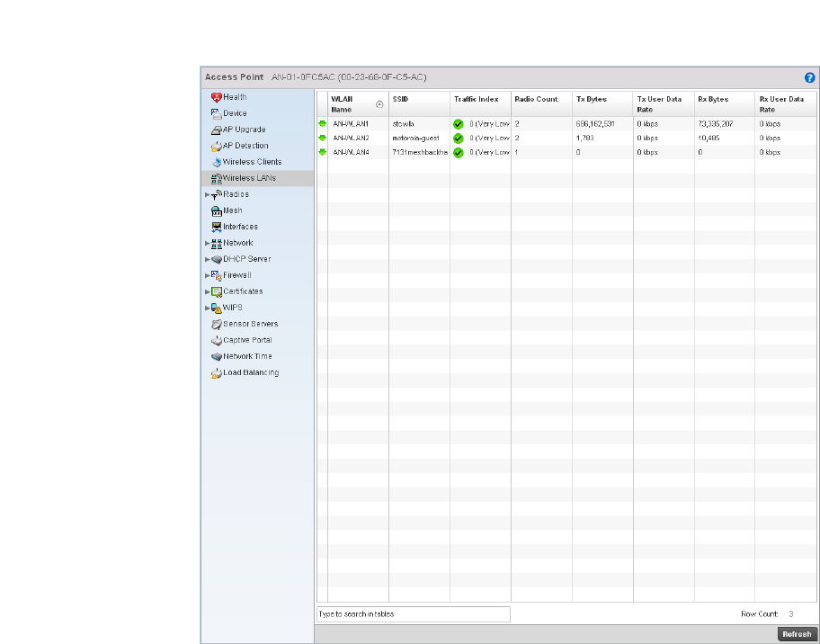
Task: Open the Health page
Action: (235, 97)
